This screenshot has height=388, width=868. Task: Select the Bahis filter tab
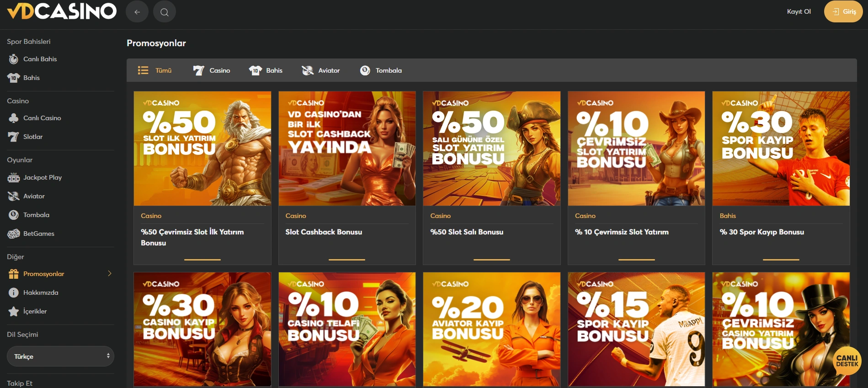point(266,70)
